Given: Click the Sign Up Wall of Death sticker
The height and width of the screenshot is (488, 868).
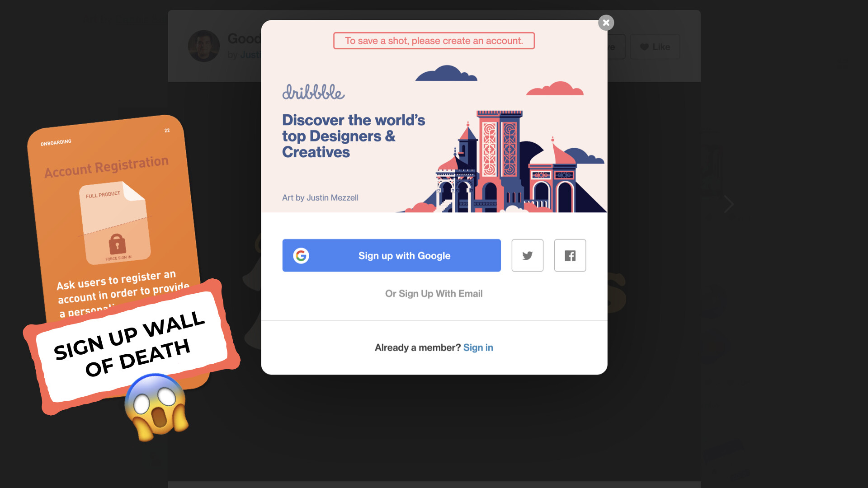Looking at the screenshot, I should pos(132,347).
